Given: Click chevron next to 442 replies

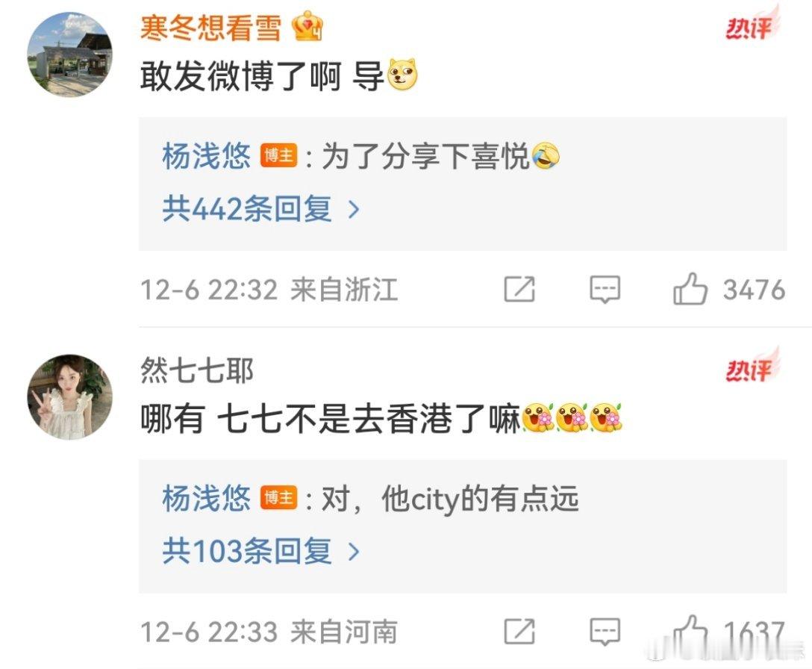Looking at the screenshot, I should pyautogui.click(x=354, y=209).
